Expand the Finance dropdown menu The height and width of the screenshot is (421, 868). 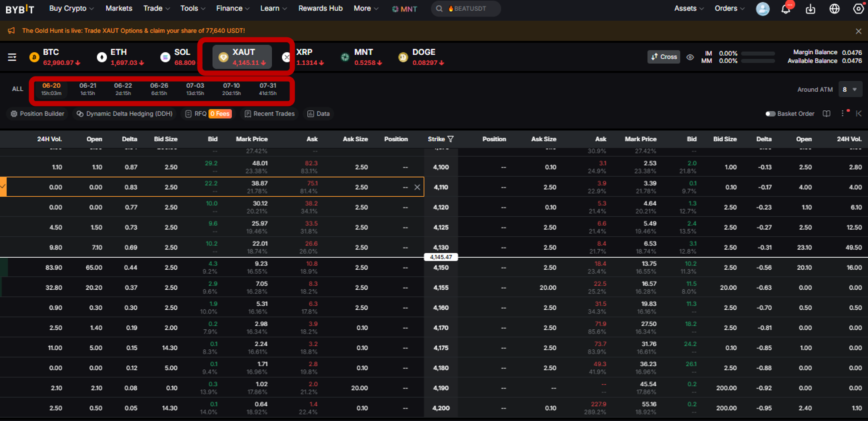coord(233,8)
